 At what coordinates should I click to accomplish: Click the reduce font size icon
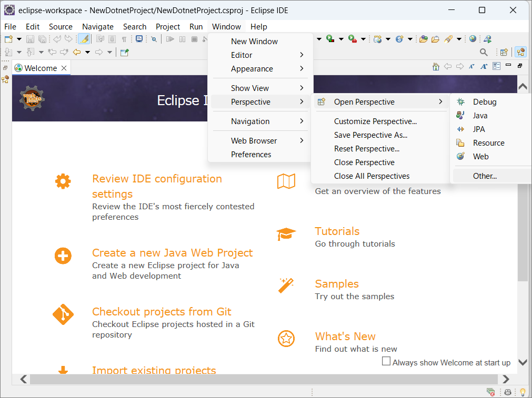(471, 66)
